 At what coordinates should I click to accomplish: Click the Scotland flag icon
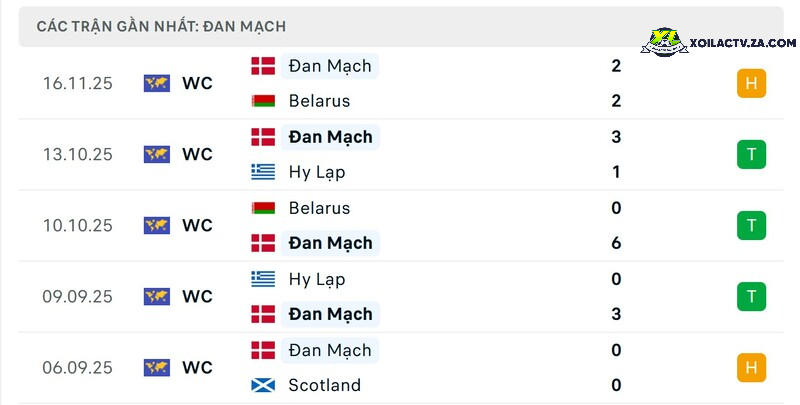coord(263,385)
